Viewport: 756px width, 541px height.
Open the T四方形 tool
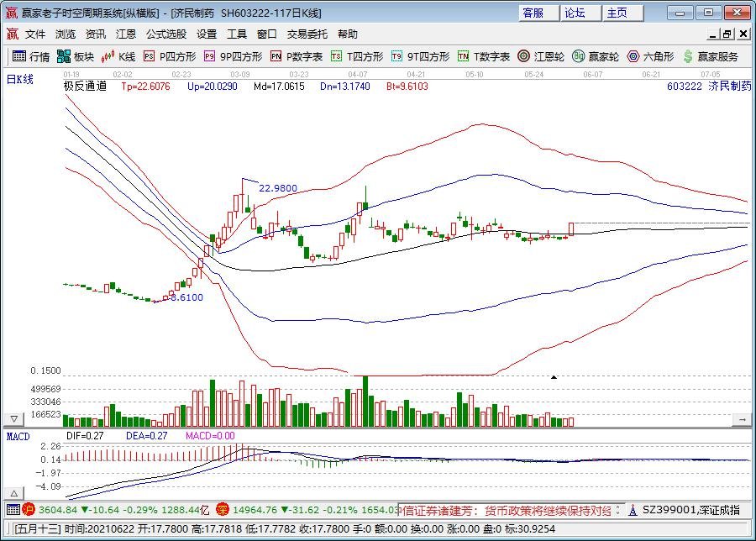[x=357, y=56]
